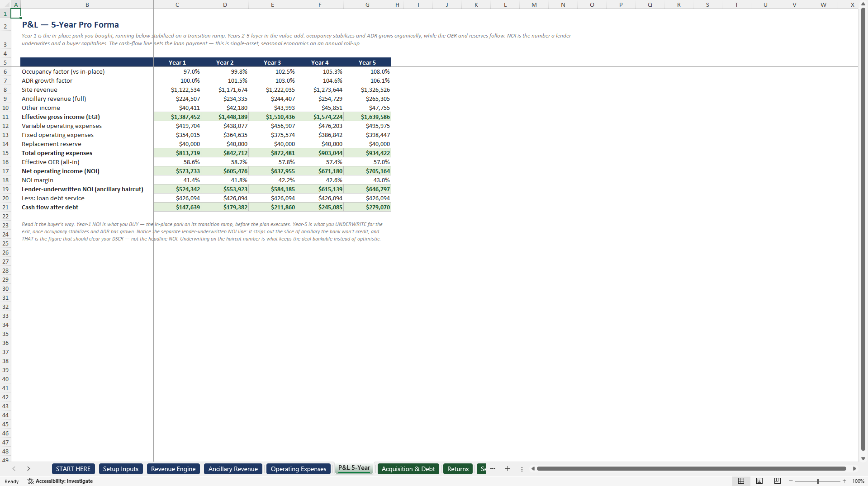The image size is (868, 486).
Task: Go to Returns sheet tab
Action: click(458, 469)
